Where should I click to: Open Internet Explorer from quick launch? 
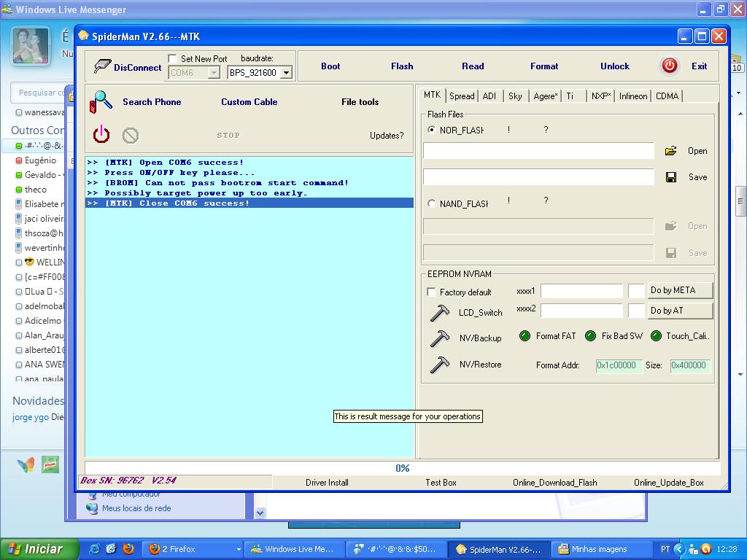(95, 548)
